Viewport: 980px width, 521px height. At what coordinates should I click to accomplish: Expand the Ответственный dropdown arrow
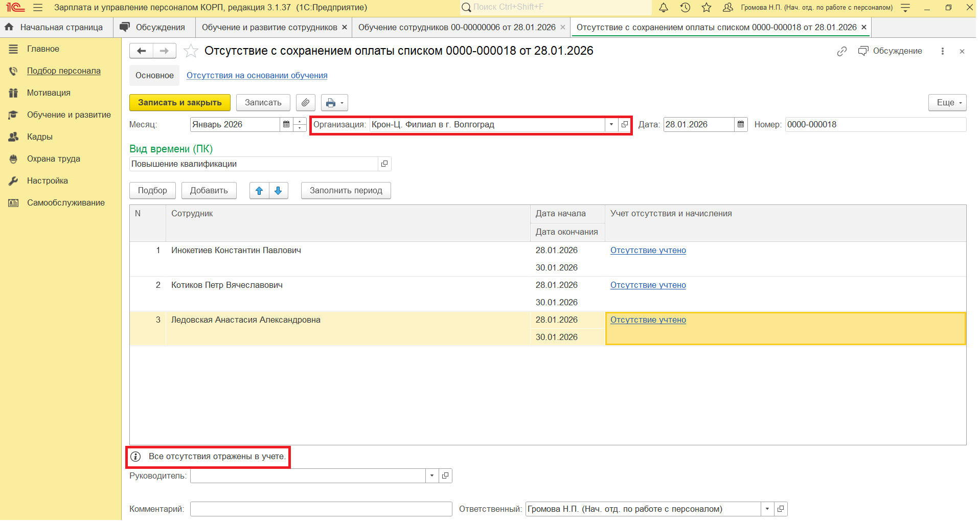click(x=767, y=509)
